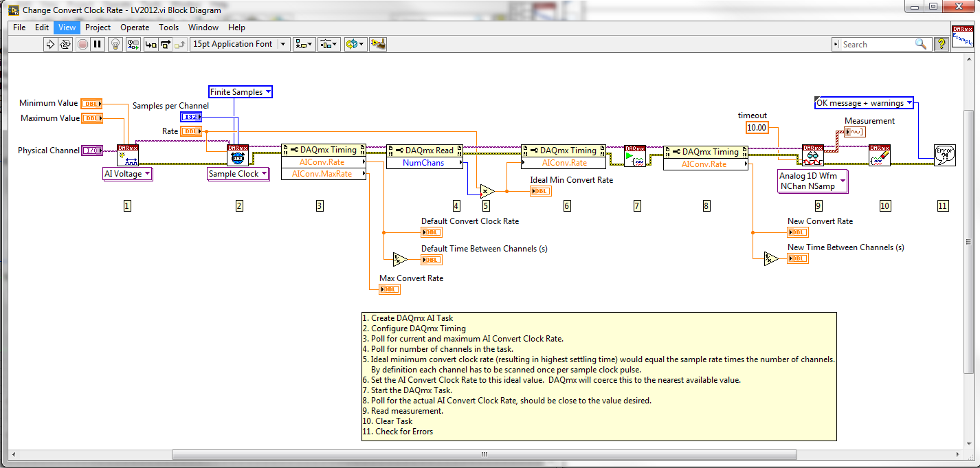The width and height of the screenshot is (980, 468).
Task: Select the Ideal Min Convert Rate indicator
Action: [540, 190]
